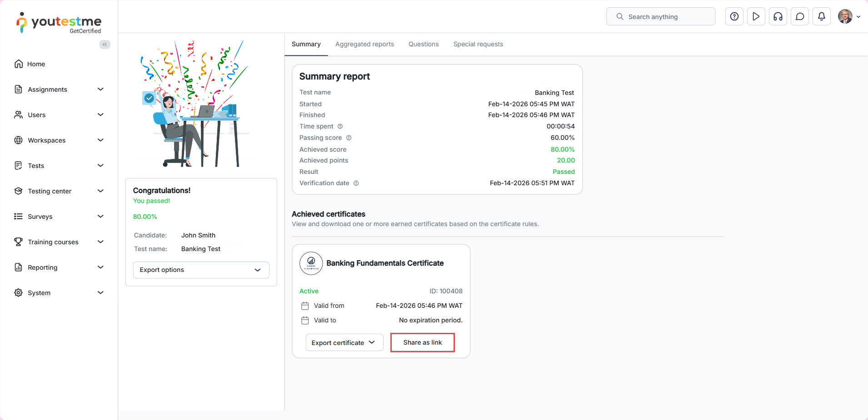This screenshot has width=868, height=420.
Task: Click the Passing score info icon
Action: [x=349, y=138]
